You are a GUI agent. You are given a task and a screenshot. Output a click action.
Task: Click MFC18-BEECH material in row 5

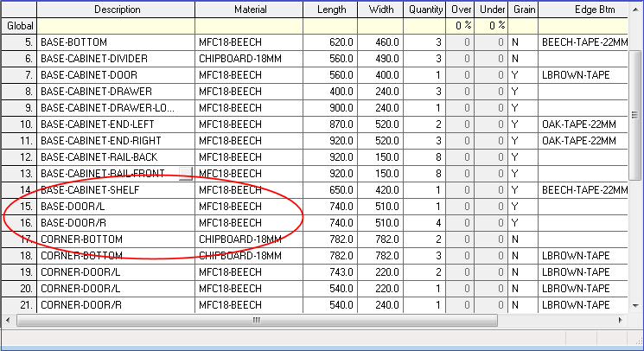tap(249, 42)
